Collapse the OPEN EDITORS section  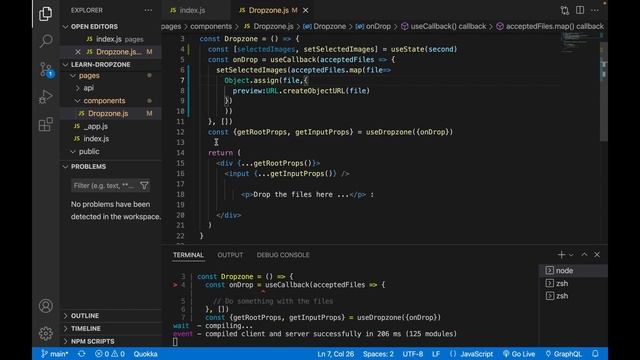pyautogui.click(x=111, y=27)
